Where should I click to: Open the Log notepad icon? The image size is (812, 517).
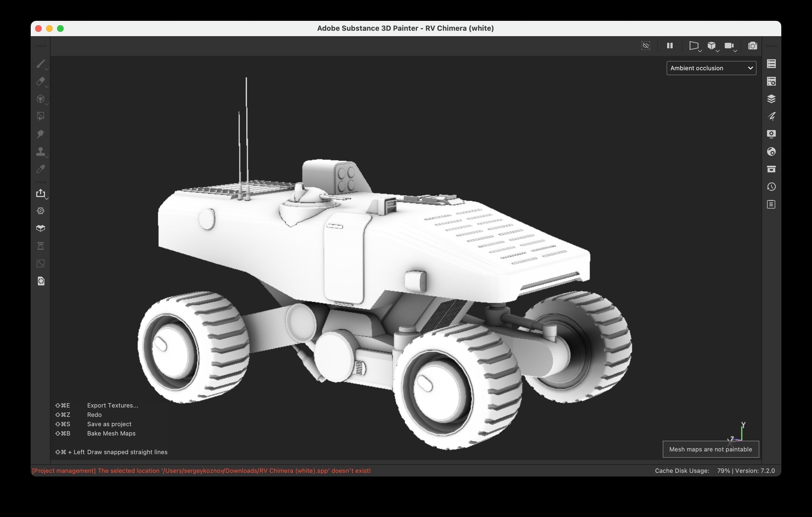[771, 204]
